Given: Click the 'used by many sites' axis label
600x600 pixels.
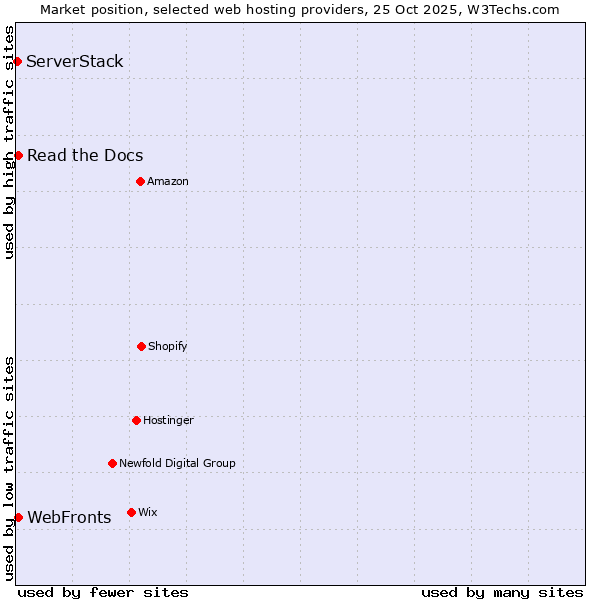Looking at the screenshot, I should pos(502,592).
